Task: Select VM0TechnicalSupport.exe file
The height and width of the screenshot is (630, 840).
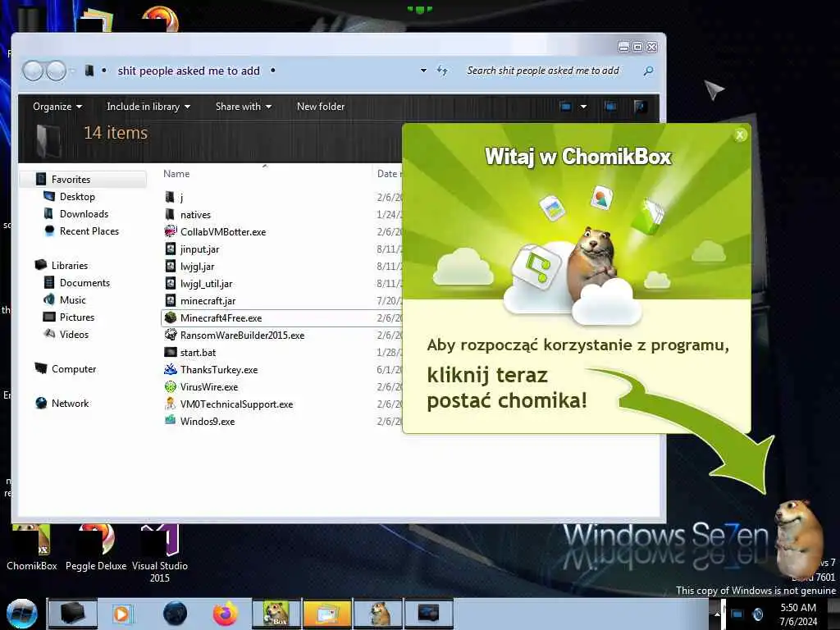Action: (x=236, y=404)
